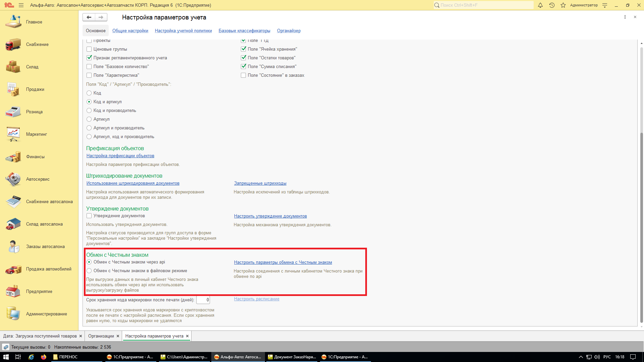Viewport: 644px width, 362px height.
Task: Open the Снабжение автосалона calculator icon
Action: pos(13,201)
